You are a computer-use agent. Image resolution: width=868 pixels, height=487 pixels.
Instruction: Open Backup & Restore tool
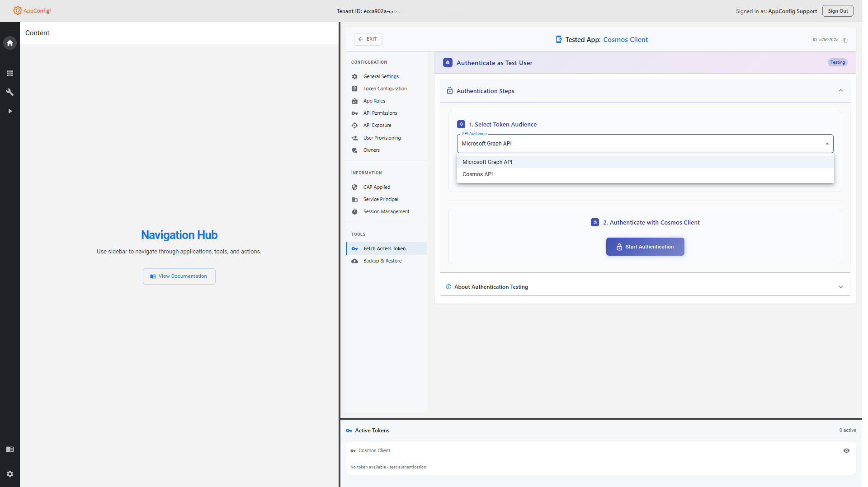tap(387, 261)
